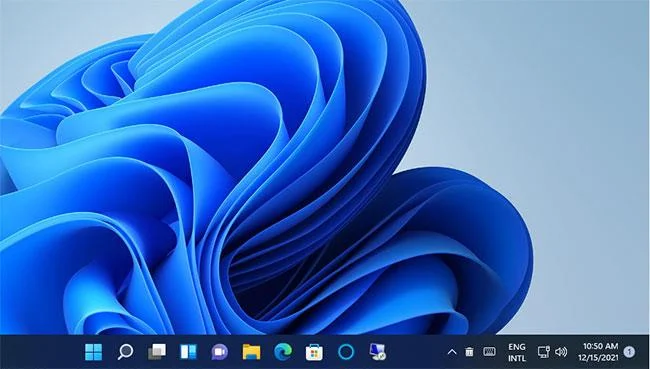
Task: Open the notification badge showing 1
Action: pos(629,352)
